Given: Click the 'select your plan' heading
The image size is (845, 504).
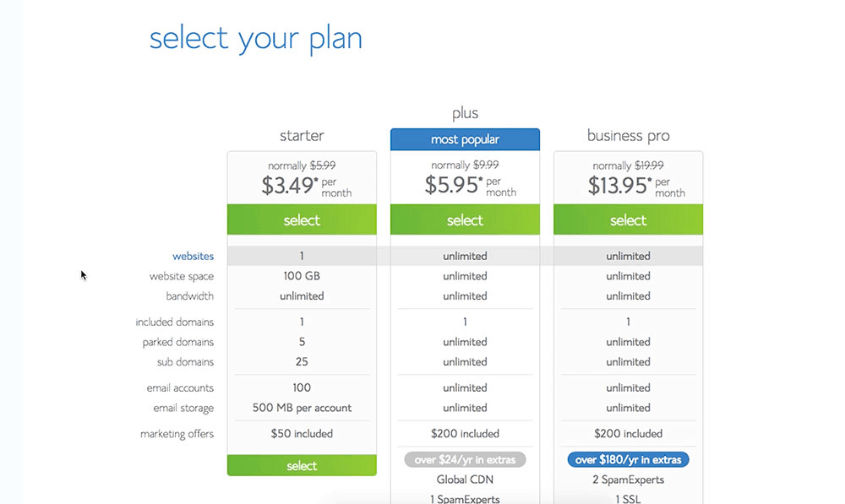Looking at the screenshot, I should coord(256,38).
